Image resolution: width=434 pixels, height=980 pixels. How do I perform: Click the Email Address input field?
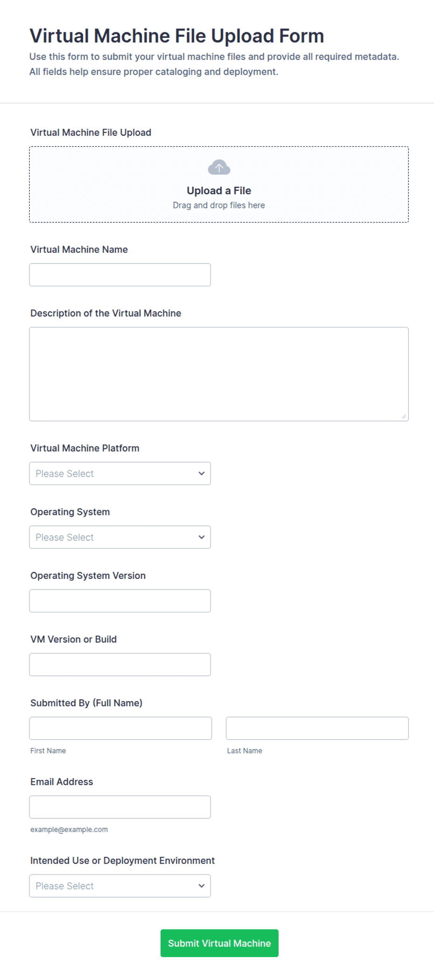pyautogui.click(x=120, y=807)
